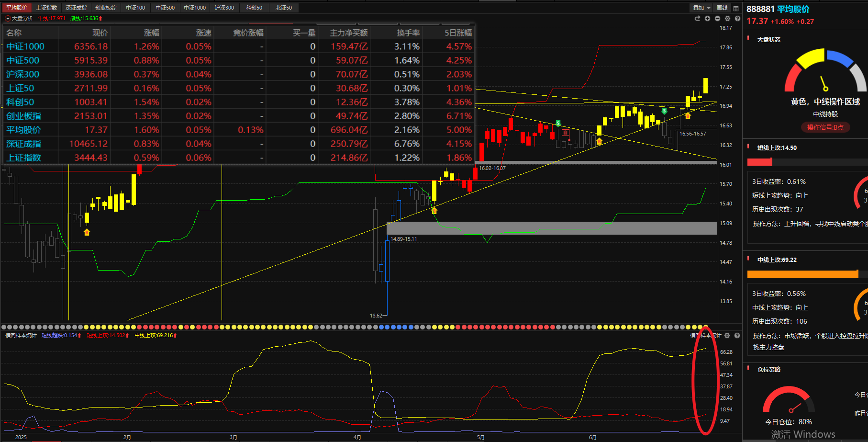This screenshot has width=868, height=442.
Task: Open 中证1000 row in index table
Action: [x=239, y=46]
